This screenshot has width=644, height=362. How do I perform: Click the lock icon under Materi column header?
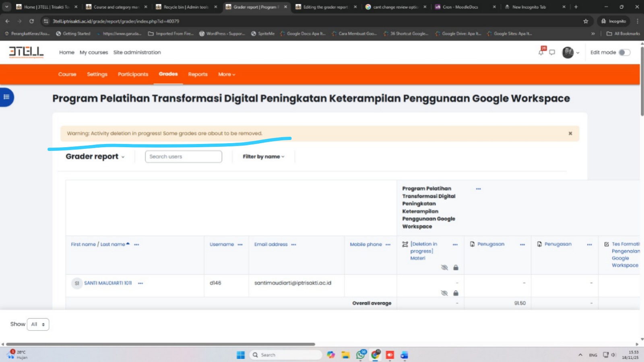456,267
